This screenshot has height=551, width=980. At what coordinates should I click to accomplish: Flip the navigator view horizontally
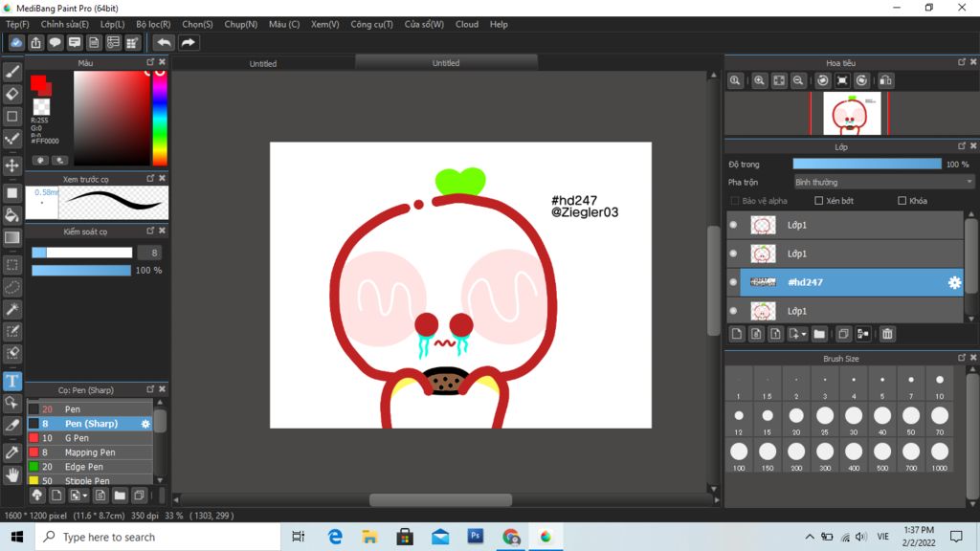point(885,81)
